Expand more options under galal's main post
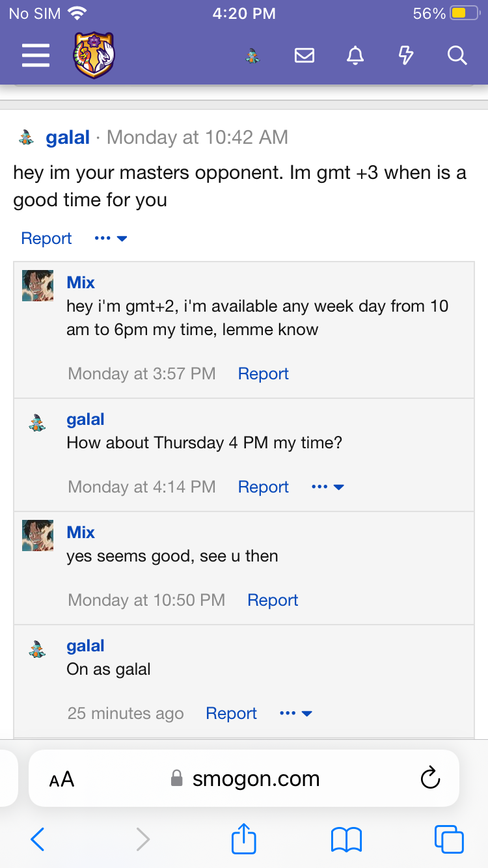Viewport: 488px width, 868px height. 111,239
